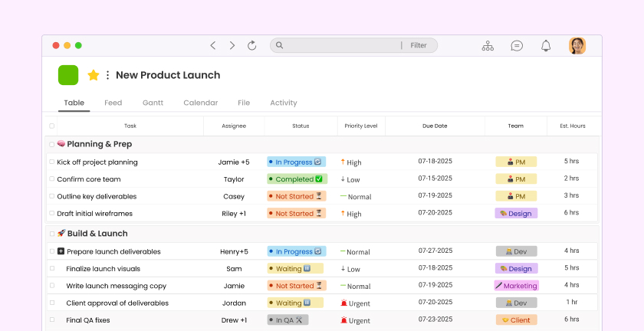Open the Urgent priority dropdown for Client approval

(355, 303)
